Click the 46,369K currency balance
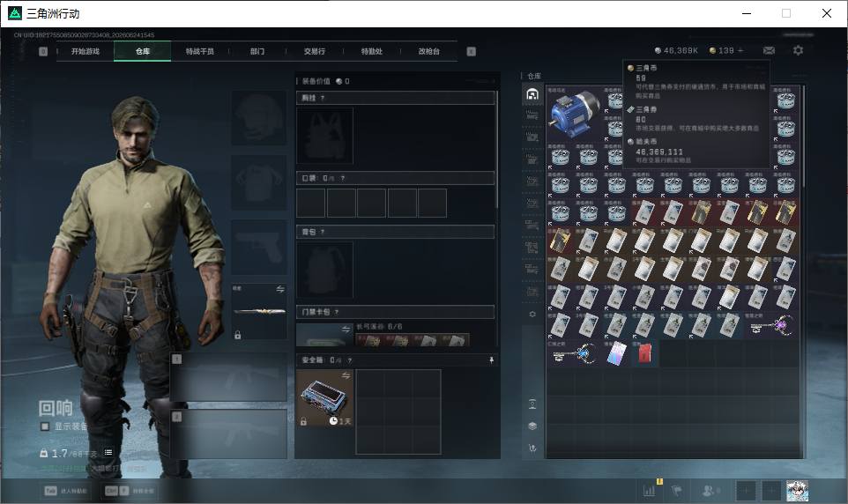This screenshot has width=848, height=504. pyautogui.click(x=676, y=50)
